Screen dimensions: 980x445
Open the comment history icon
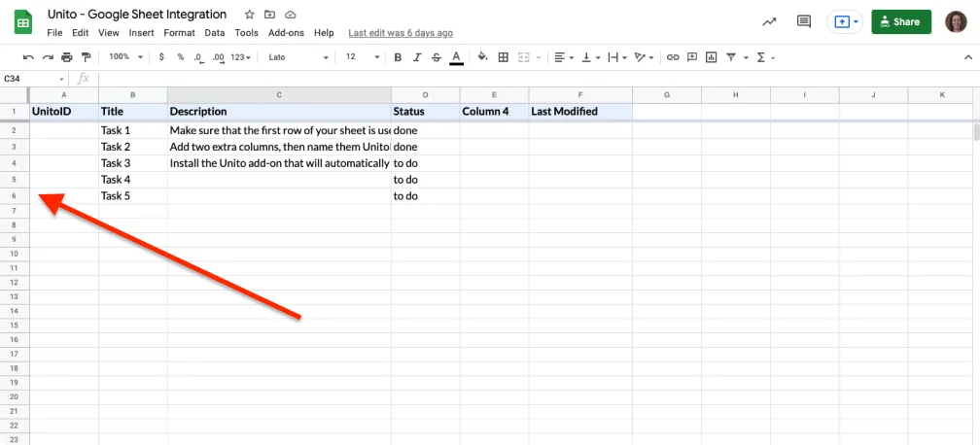click(x=803, y=21)
